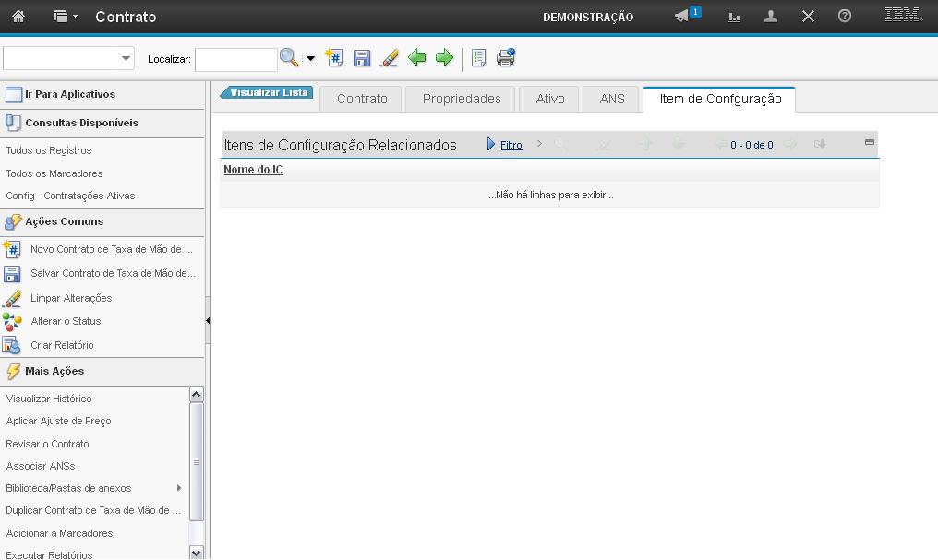
Task: Click Visualizar Lista button
Action: pyautogui.click(x=268, y=92)
